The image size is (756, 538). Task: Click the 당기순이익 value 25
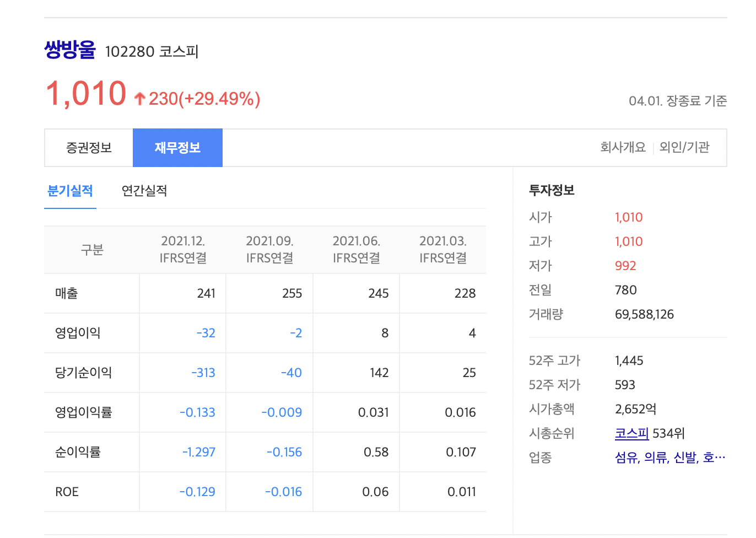point(469,373)
